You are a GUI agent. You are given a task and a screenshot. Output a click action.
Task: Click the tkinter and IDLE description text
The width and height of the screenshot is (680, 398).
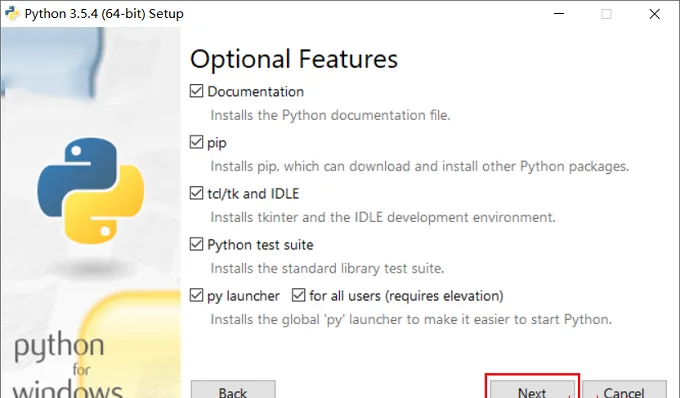pyautogui.click(x=383, y=217)
